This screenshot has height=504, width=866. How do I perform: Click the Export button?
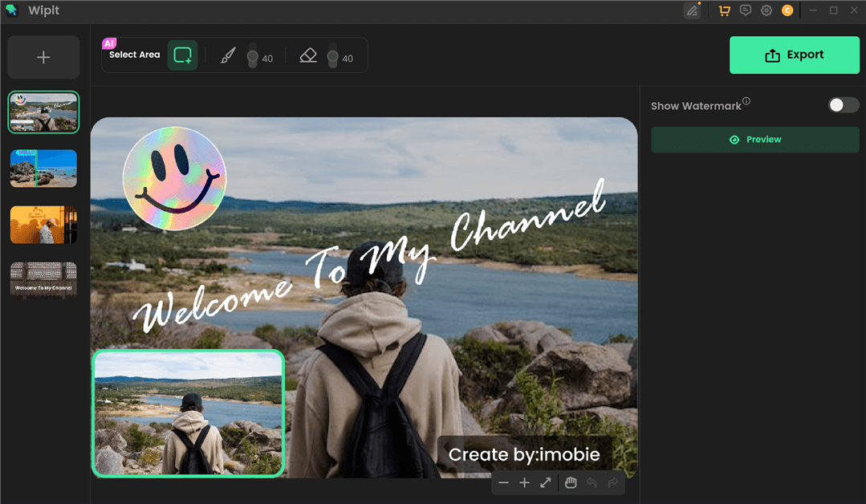click(x=794, y=55)
